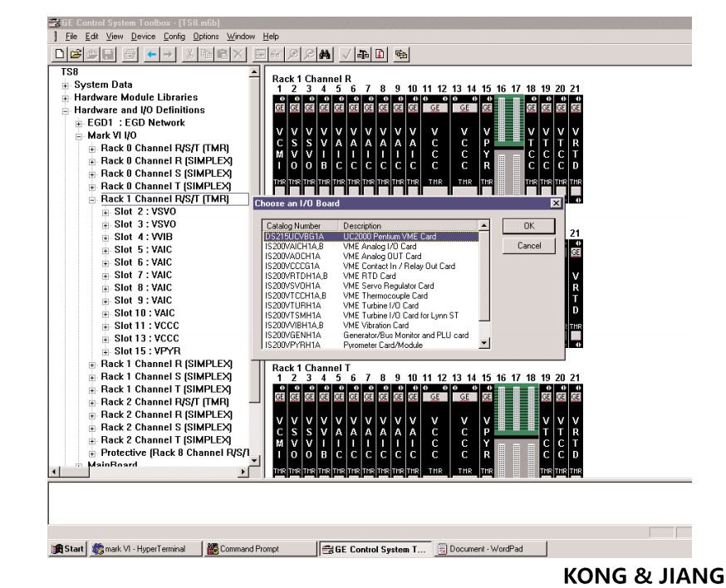Image resolution: width=726 pixels, height=588 pixels.
Task: Click the Copy toolbar icon
Action: 206,54
